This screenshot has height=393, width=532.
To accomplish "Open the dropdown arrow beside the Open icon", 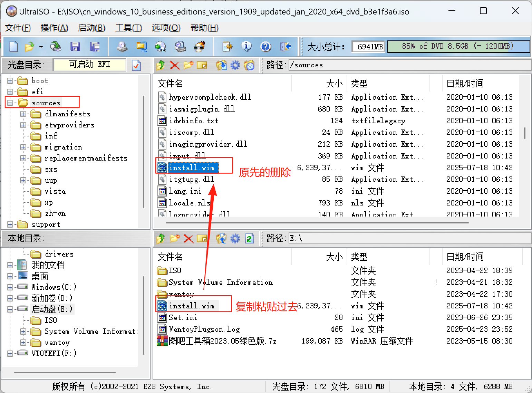I will (x=41, y=47).
